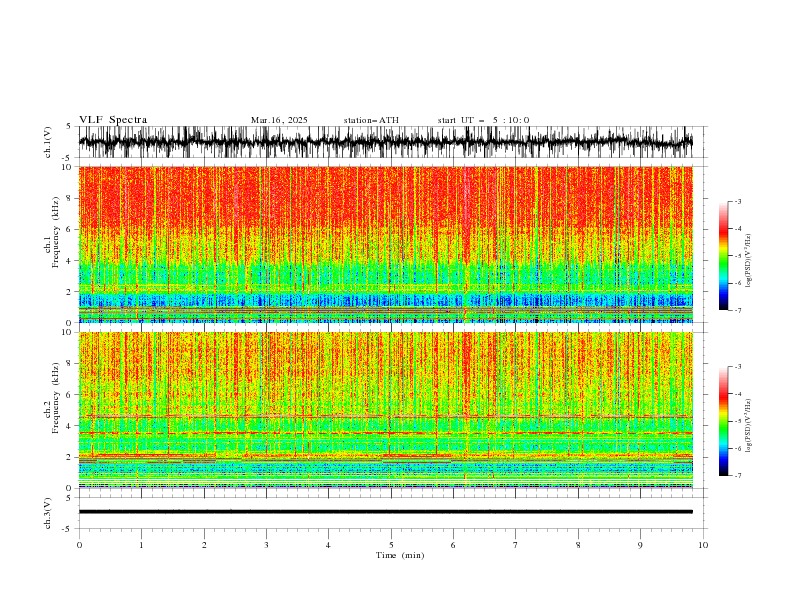Click the "6" kHz tick of ch.1 spectrogram
This screenshot has height=612, width=792.
tap(70, 230)
